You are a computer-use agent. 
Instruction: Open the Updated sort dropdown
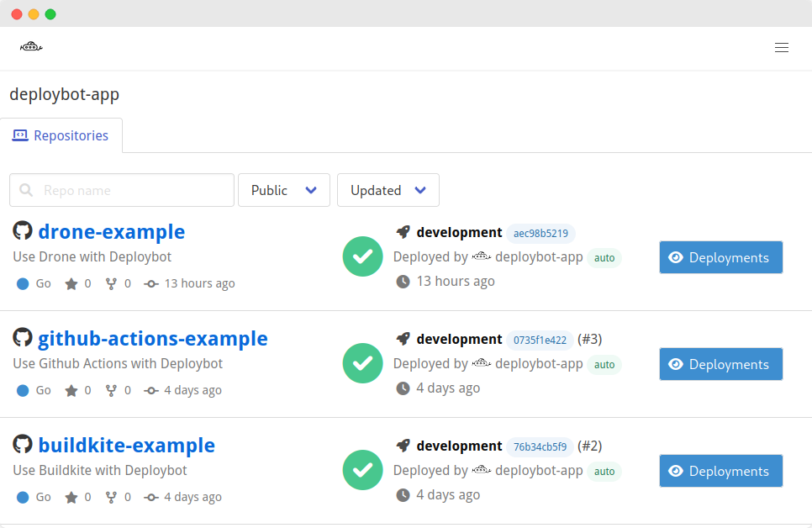coord(388,190)
